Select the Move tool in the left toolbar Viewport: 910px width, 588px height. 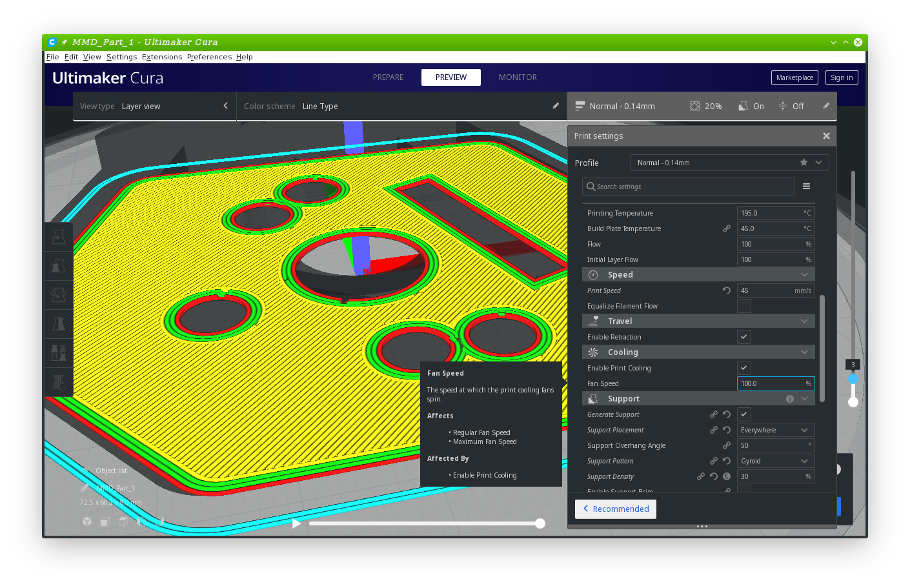click(59, 237)
